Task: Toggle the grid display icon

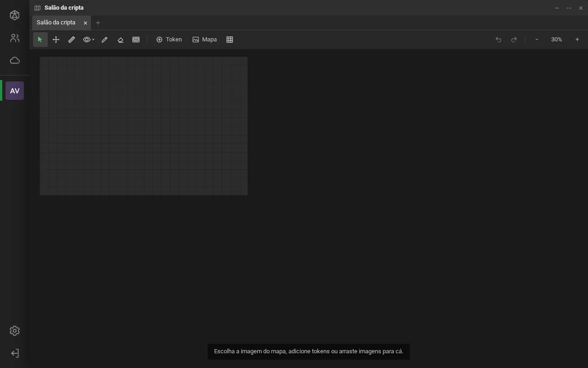Action: click(230, 40)
